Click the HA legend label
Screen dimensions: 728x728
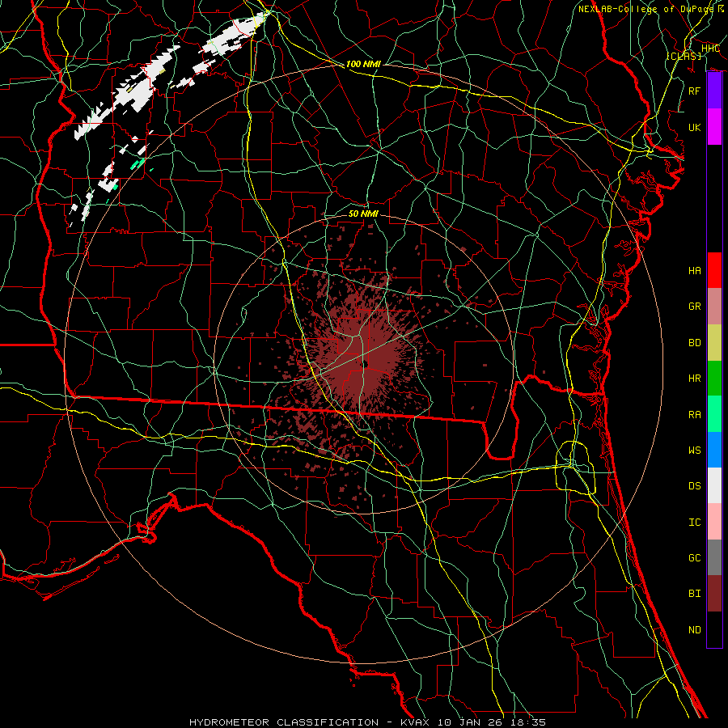(x=695, y=270)
